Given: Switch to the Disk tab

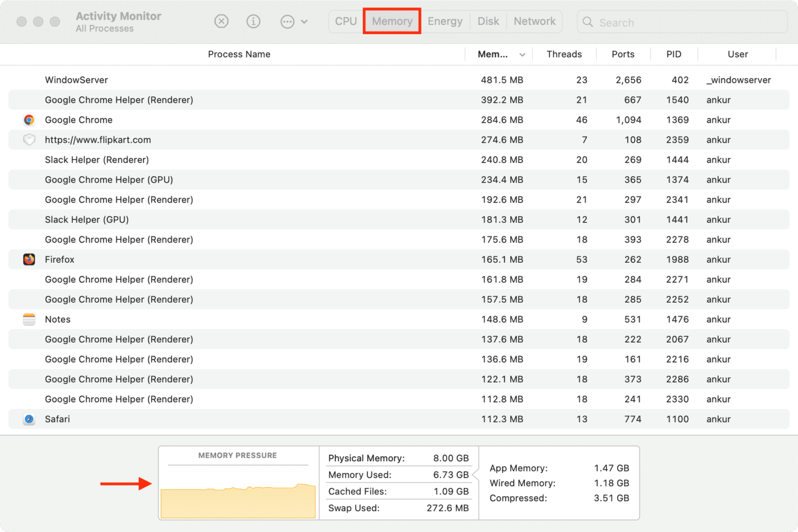Looking at the screenshot, I should click(x=488, y=21).
